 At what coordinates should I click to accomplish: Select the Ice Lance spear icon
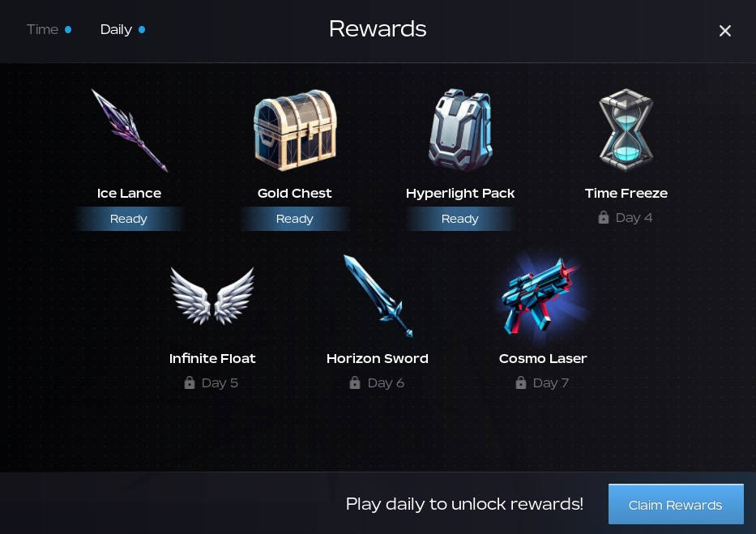pyautogui.click(x=129, y=130)
